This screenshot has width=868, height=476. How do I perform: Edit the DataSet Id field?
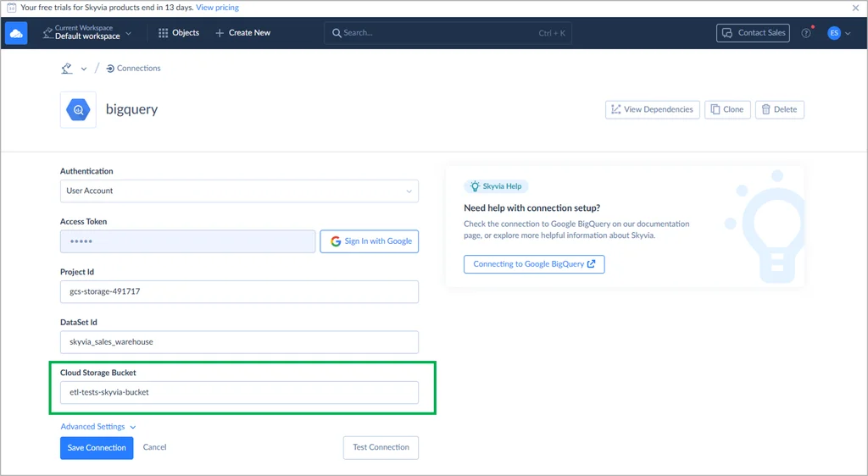pos(239,342)
